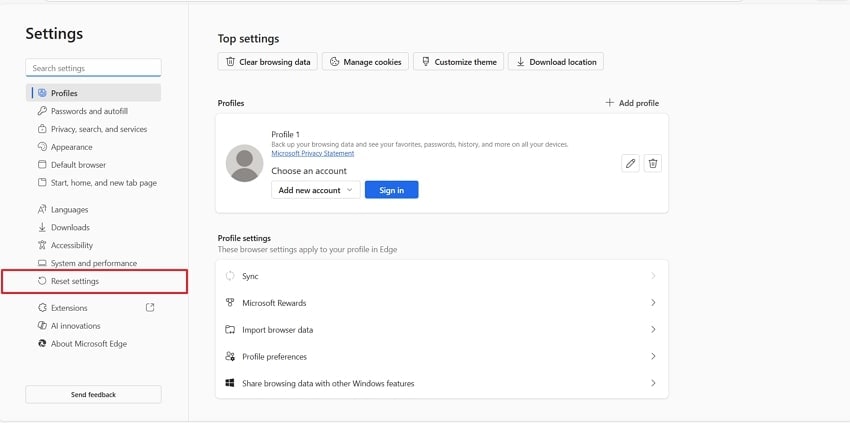Open Start, home, and new tab page settings
Screen dimensions: 850x423
(x=93, y=182)
